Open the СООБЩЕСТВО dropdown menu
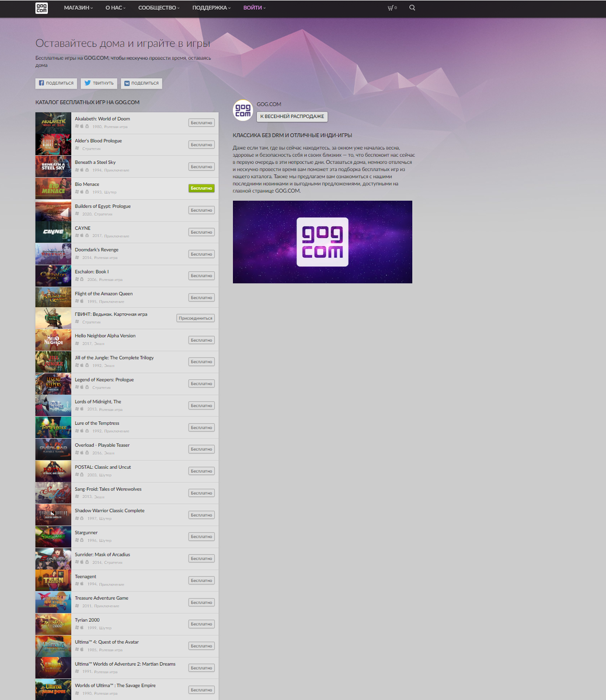 tap(159, 8)
